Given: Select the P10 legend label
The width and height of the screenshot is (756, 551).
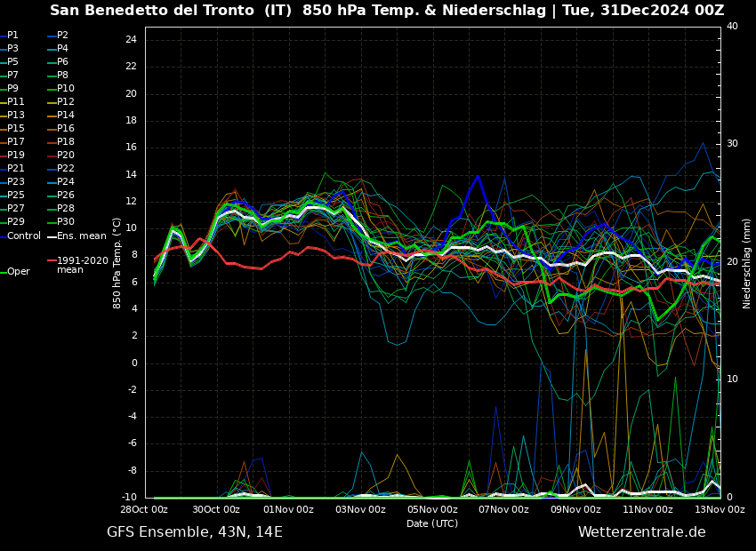Looking at the screenshot, I should coord(66,89).
